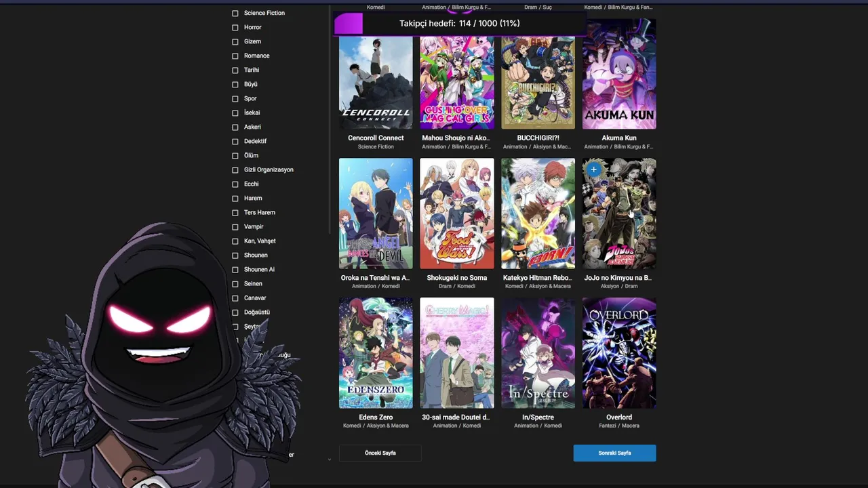This screenshot has width=868, height=488.
Task: Click the Takipçi hedefi progress bar
Action: point(460,24)
